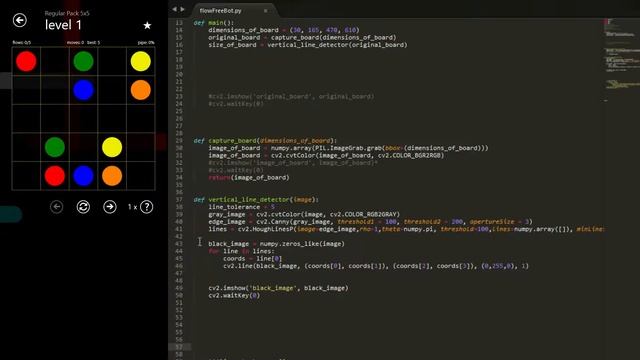This screenshot has width=640, height=360.
Task: Click the "cv2.imshow('black_image', black_image)" line
Action: [x=278, y=288]
